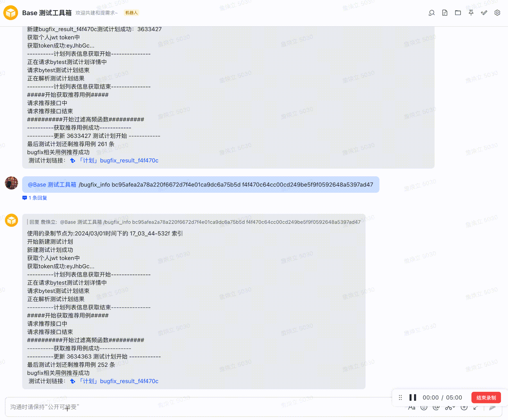The height and width of the screenshot is (420, 508).
Task: Click the reply comment bubble icon
Action: click(x=25, y=198)
